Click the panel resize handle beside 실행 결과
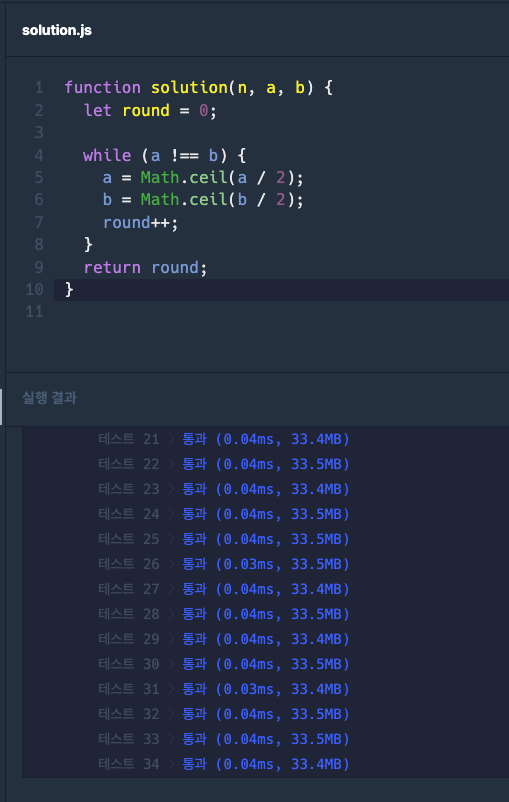 1,407
